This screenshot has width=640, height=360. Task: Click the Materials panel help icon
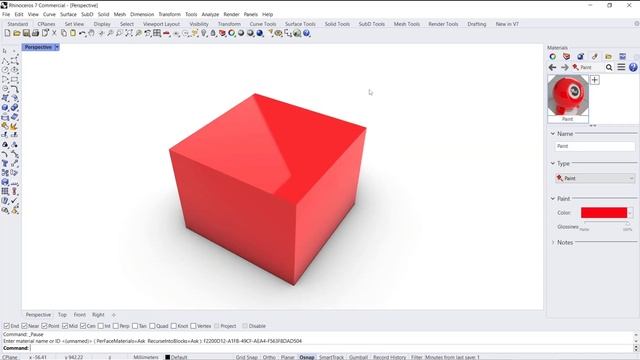pos(633,67)
